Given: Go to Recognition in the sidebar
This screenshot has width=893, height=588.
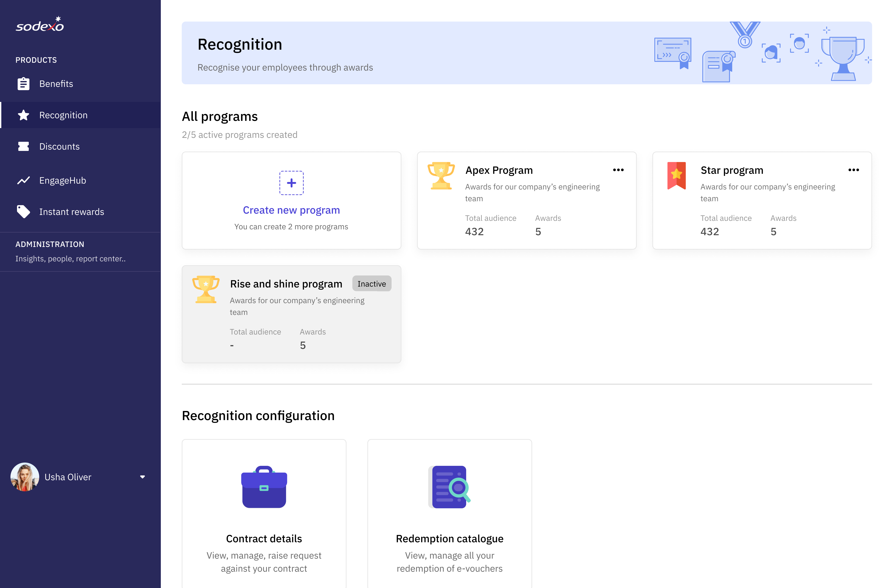Looking at the screenshot, I should click(63, 115).
